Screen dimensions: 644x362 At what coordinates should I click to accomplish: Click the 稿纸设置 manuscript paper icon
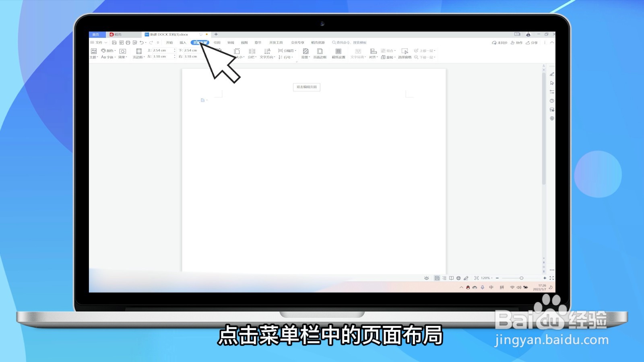[x=339, y=51]
